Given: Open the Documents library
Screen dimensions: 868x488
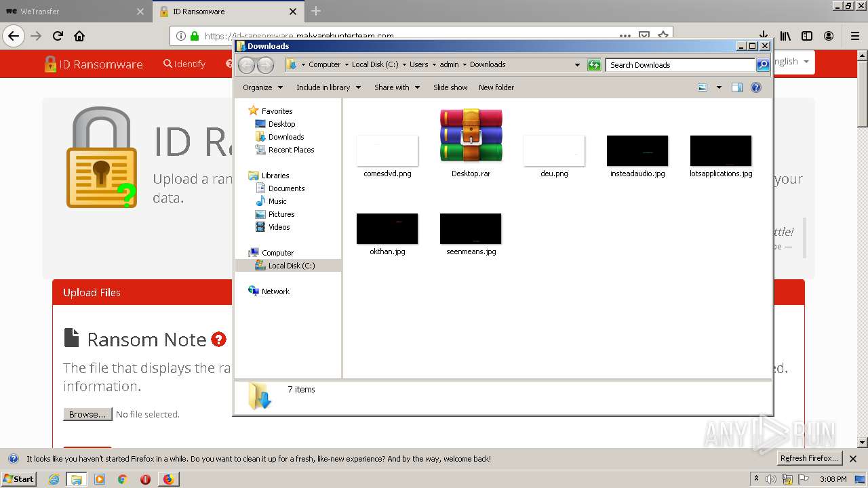Looking at the screenshot, I should click(286, 188).
